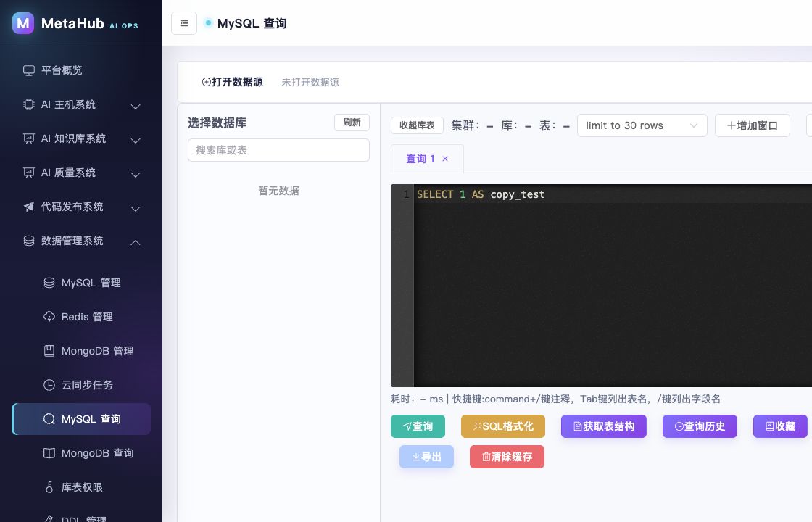Focus the 搜索库或表 search field

pyautogui.click(x=278, y=150)
